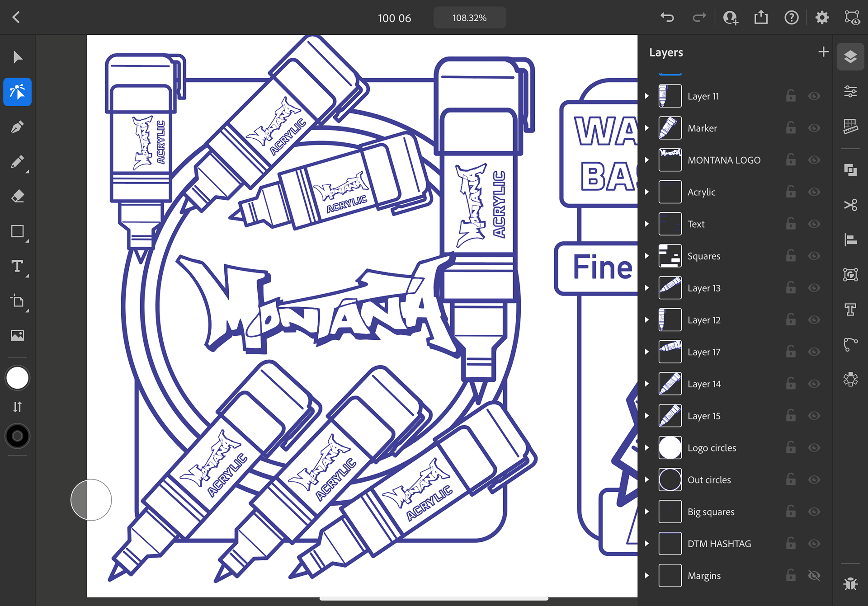868x606 pixels.
Task: Open the Help question mark
Action: coord(792,18)
